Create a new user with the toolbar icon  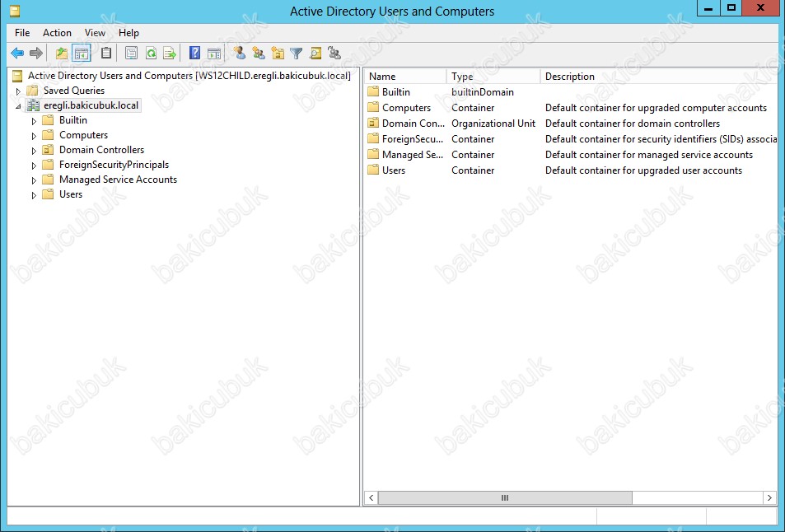[x=240, y=53]
